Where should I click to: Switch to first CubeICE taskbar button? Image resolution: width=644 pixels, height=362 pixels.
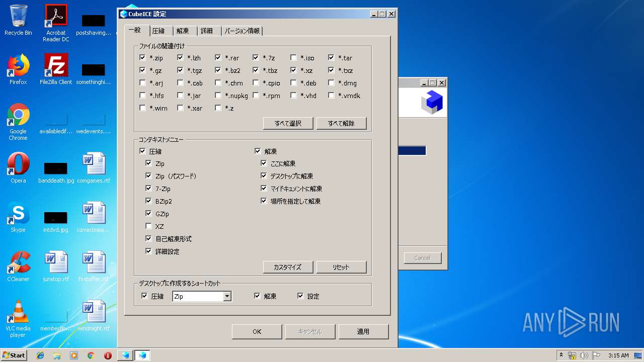pyautogui.click(x=125, y=355)
